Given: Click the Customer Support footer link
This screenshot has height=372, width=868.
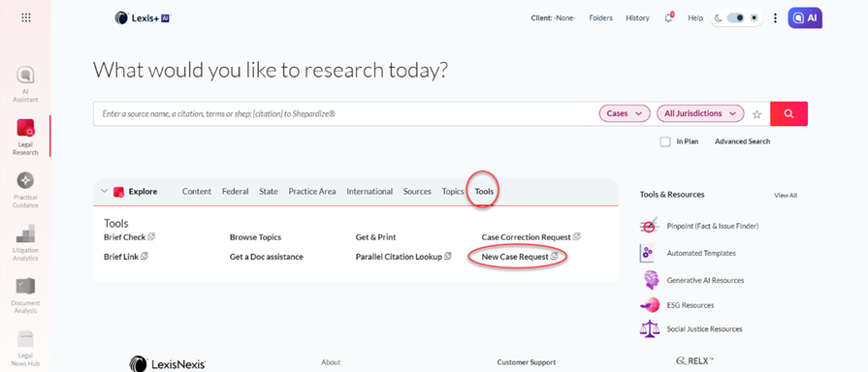Looking at the screenshot, I should tap(527, 362).
